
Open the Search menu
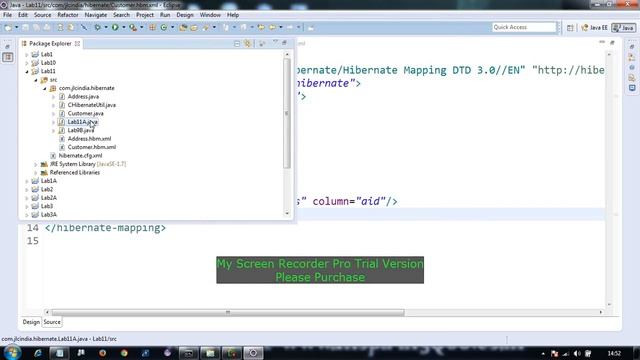tap(121, 15)
